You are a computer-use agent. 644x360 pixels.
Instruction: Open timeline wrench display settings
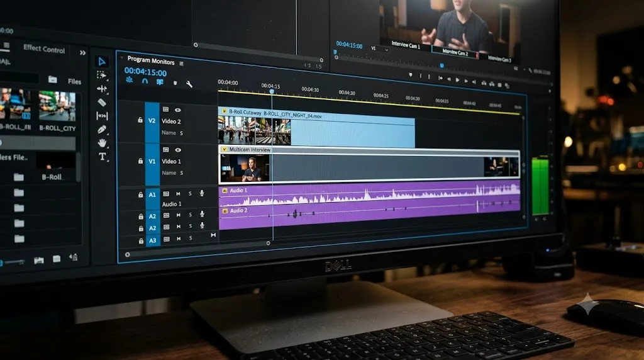(189, 84)
